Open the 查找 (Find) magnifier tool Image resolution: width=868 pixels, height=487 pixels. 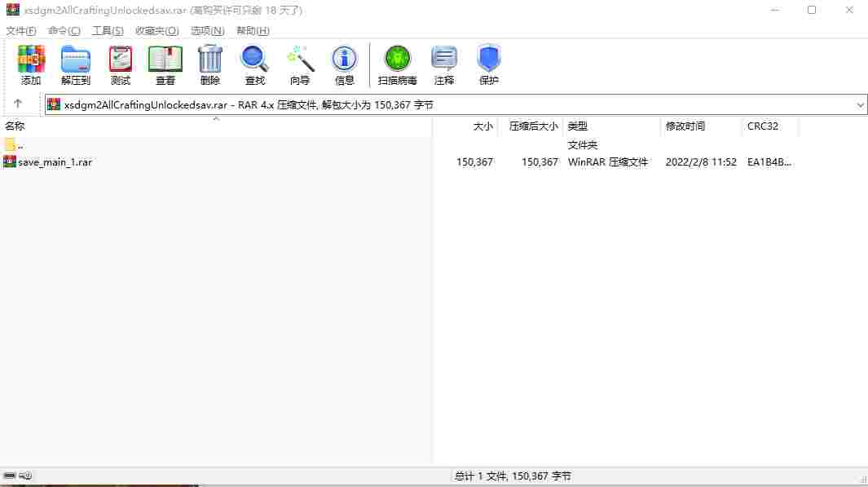[x=254, y=64]
